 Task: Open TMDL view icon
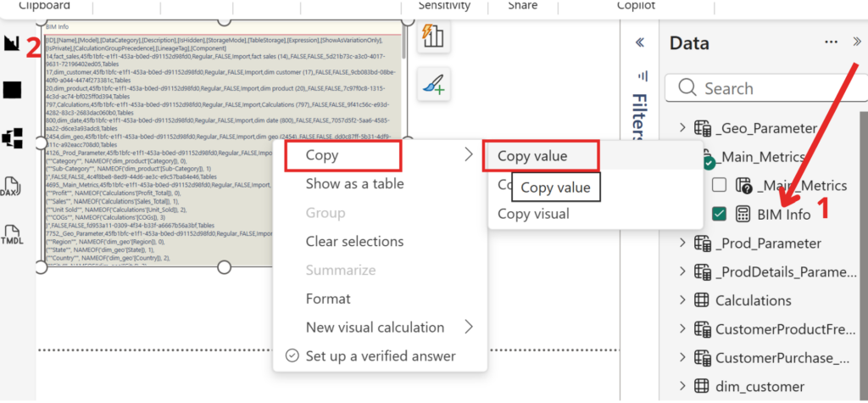[12, 235]
